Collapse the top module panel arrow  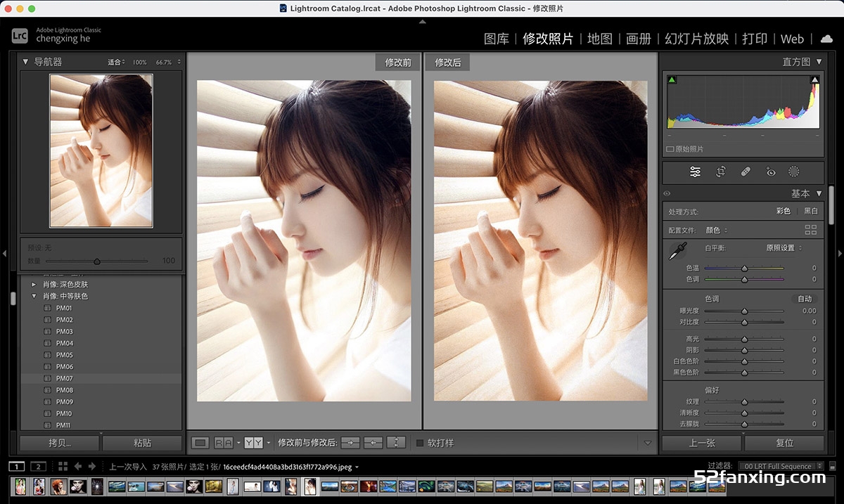click(x=422, y=21)
